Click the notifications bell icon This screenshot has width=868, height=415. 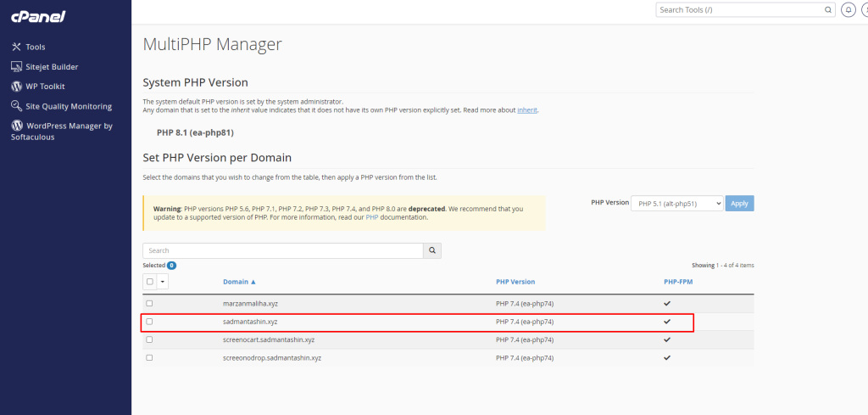(849, 10)
